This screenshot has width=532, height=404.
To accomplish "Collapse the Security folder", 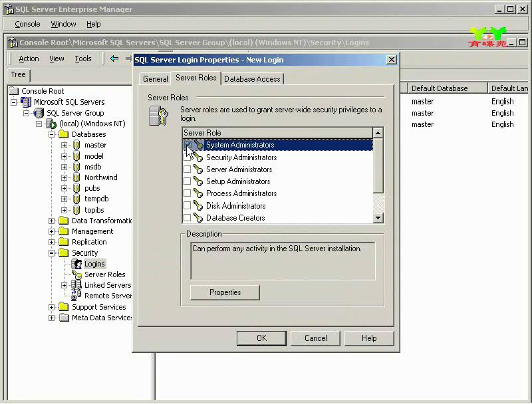I will point(52,253).
